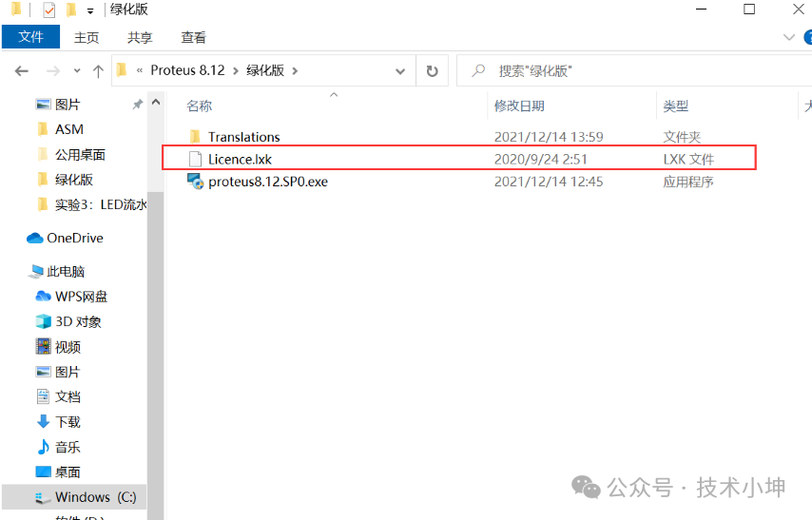The image size is (812, 520).
Task: Click the 文档 document icon
Action: [x=43, y=396]
